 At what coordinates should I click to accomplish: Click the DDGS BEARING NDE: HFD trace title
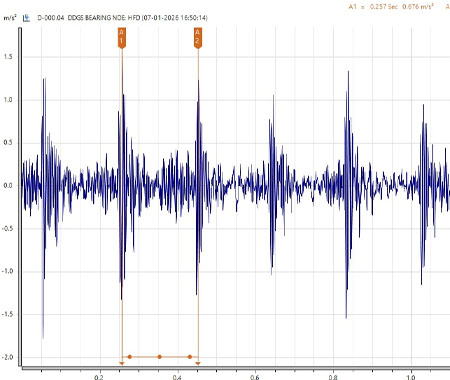click(x=122, y=18)
